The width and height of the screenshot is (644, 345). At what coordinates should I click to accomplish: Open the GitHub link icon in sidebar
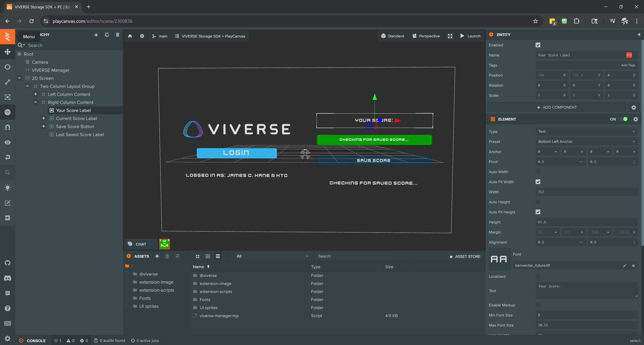(x=8, y=263)
